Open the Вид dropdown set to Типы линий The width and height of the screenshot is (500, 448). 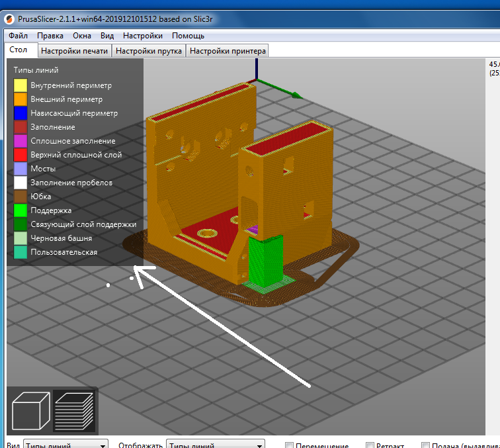(65, 444)
